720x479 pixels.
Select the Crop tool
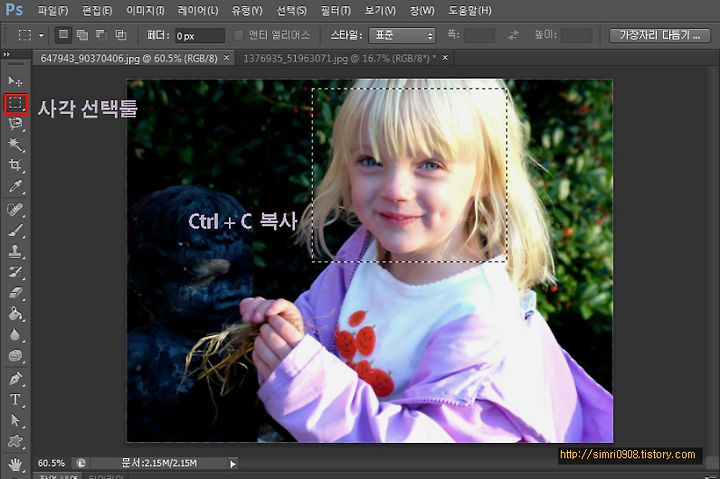[x=15, y=165]
